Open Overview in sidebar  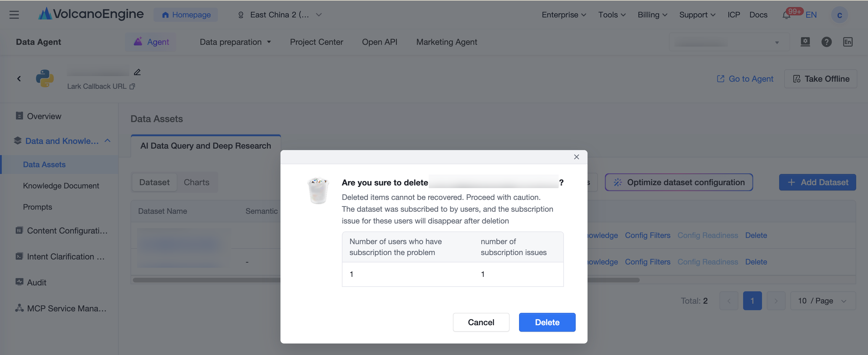(44, 116)
